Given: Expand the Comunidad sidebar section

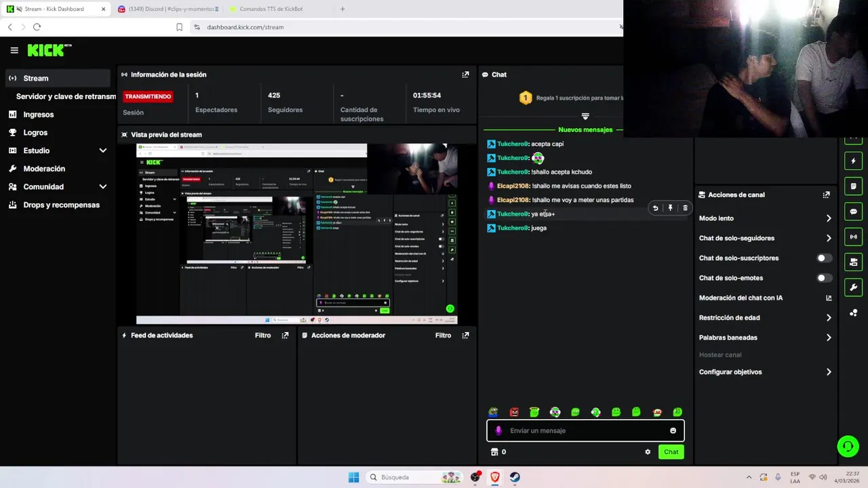Looking at the screenshot, I should pos(102,186).
